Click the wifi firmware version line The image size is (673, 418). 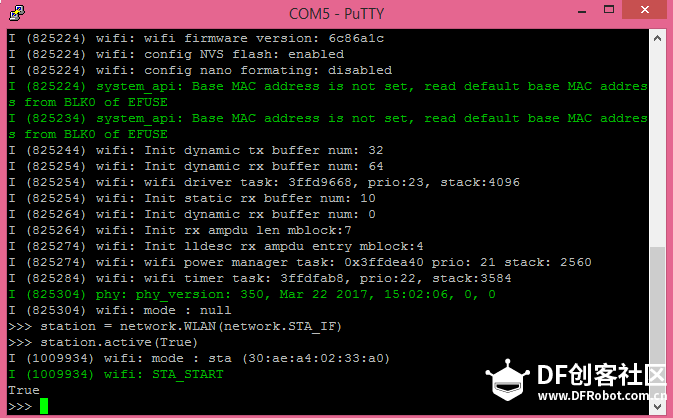pos(196,38)
